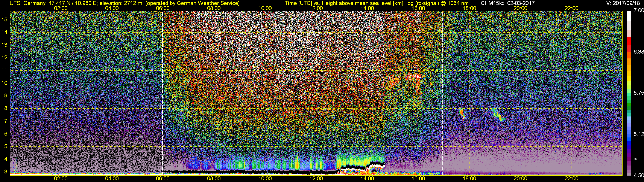Click the "14." km height axis label
Screen dimensions: 644x182
point(5,32)
